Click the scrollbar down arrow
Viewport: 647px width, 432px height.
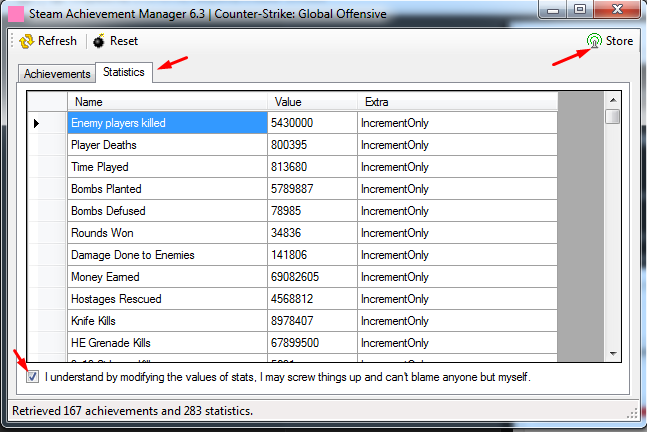click(613, 354)
